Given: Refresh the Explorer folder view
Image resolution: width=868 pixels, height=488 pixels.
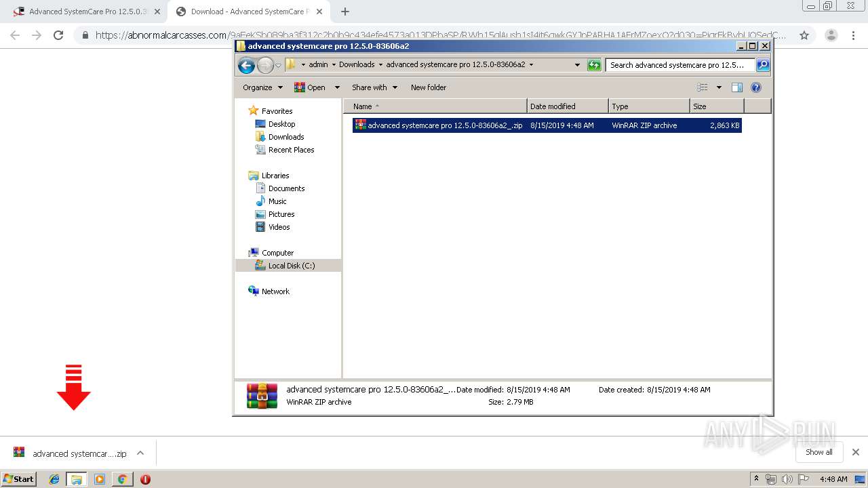Looking at the screenshot, I should pos(594,65).
